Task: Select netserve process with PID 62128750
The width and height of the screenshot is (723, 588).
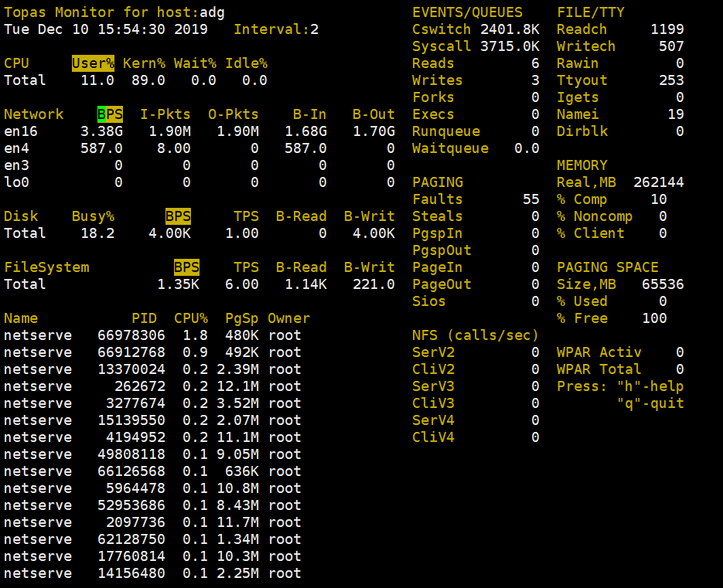Action: tap(152, 540)
